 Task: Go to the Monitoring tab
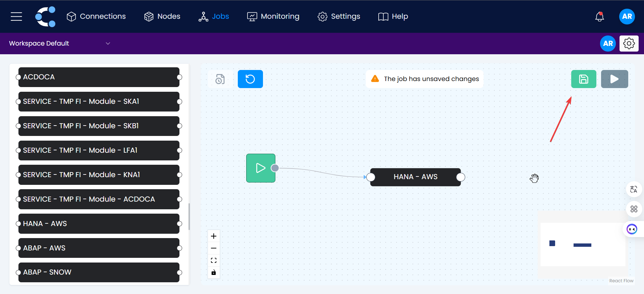coord(273,16)
